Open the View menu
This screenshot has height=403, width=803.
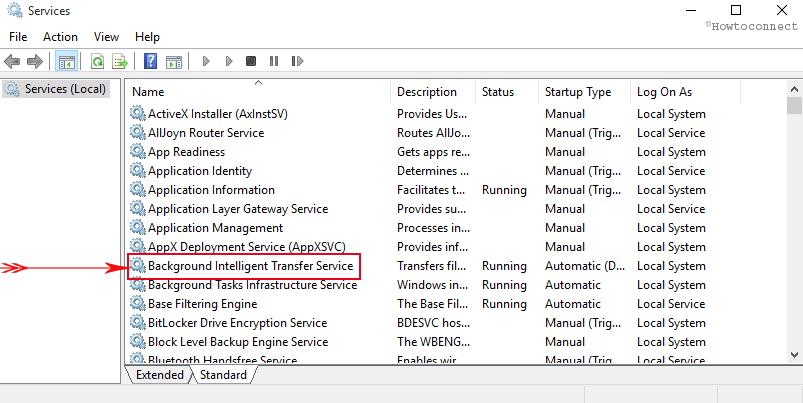107,37
